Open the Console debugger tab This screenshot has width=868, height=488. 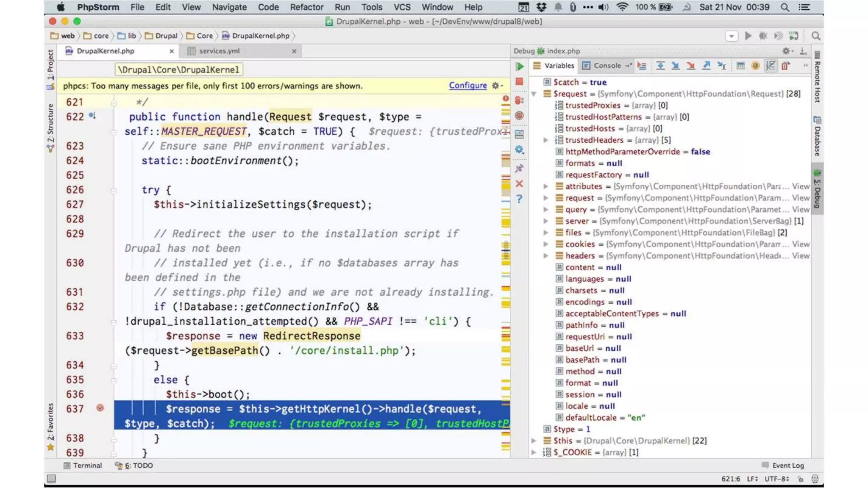tap(606, 66)
